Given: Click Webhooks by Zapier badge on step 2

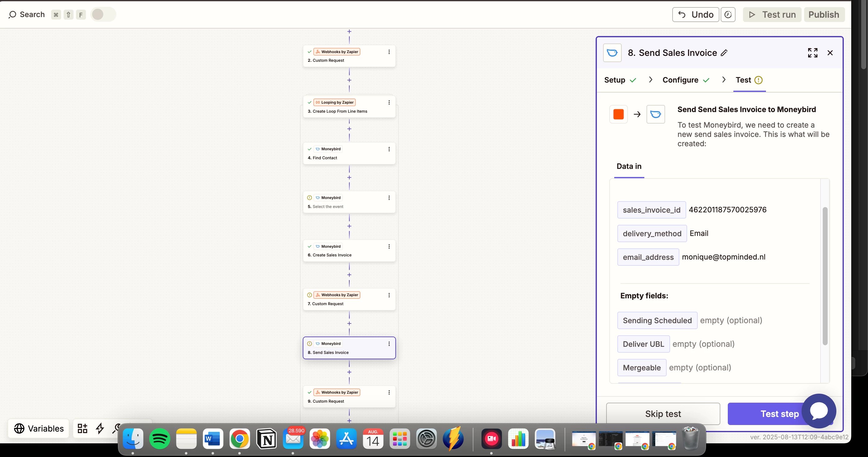Looking at the screenshot, I should pos(337,52).
